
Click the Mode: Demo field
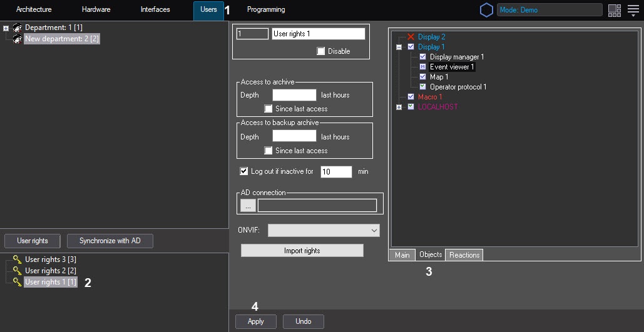549,10
